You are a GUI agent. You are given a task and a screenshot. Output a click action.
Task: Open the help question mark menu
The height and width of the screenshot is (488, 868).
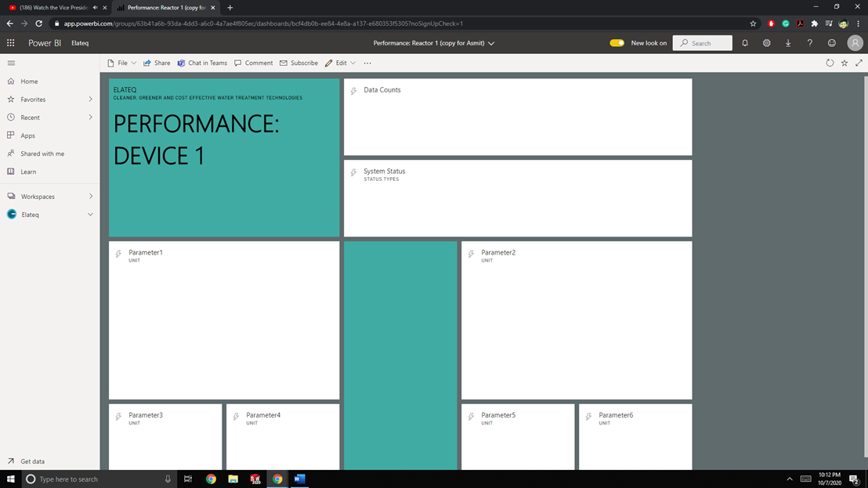[810, 42]
